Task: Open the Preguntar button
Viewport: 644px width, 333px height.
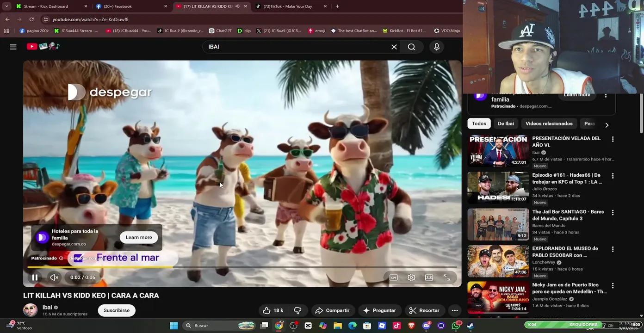Action: tap(379, 310)
